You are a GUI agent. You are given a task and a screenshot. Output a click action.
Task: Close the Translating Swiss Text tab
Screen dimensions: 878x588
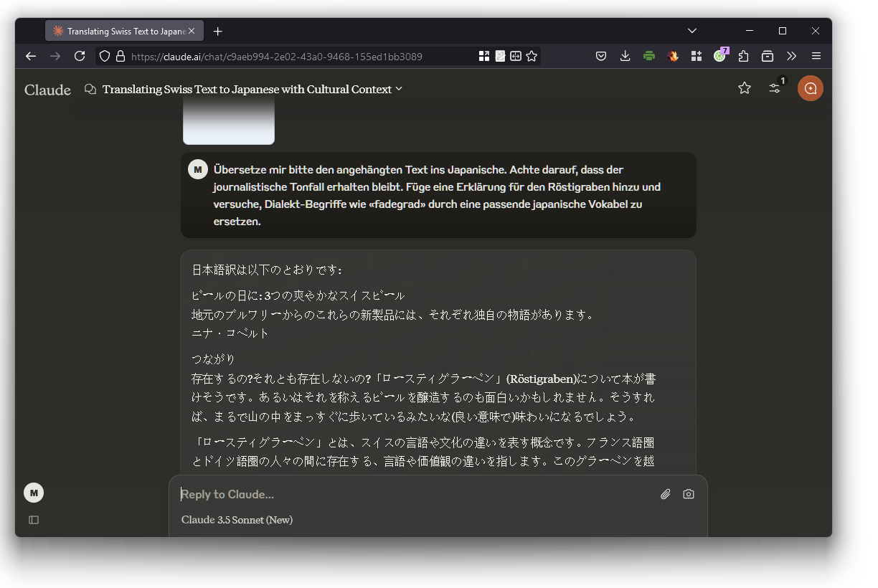pos(192,32)
